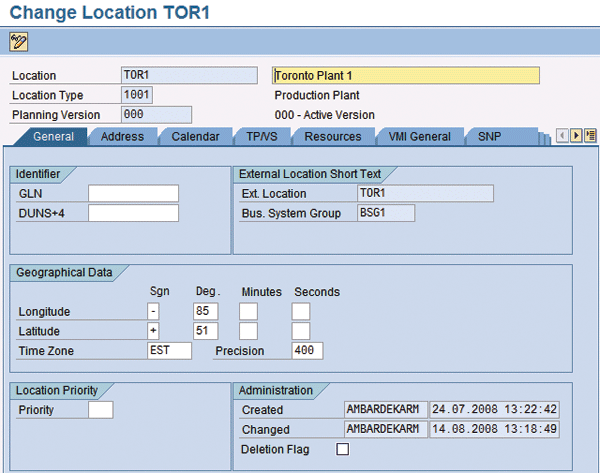Switch to the SNP tab
The width and height of the screenshot is (600, 473).
tap(489, 136)
